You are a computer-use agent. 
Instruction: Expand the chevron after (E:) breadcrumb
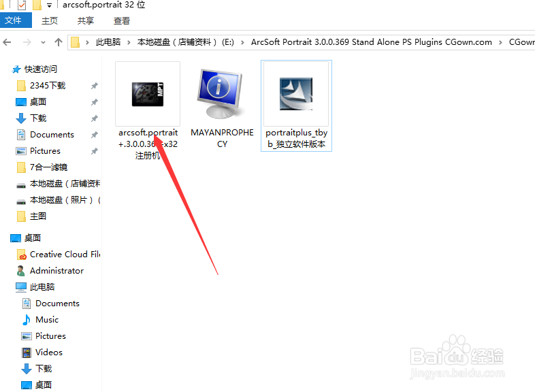pyautogui.click(x=242, y=42)
